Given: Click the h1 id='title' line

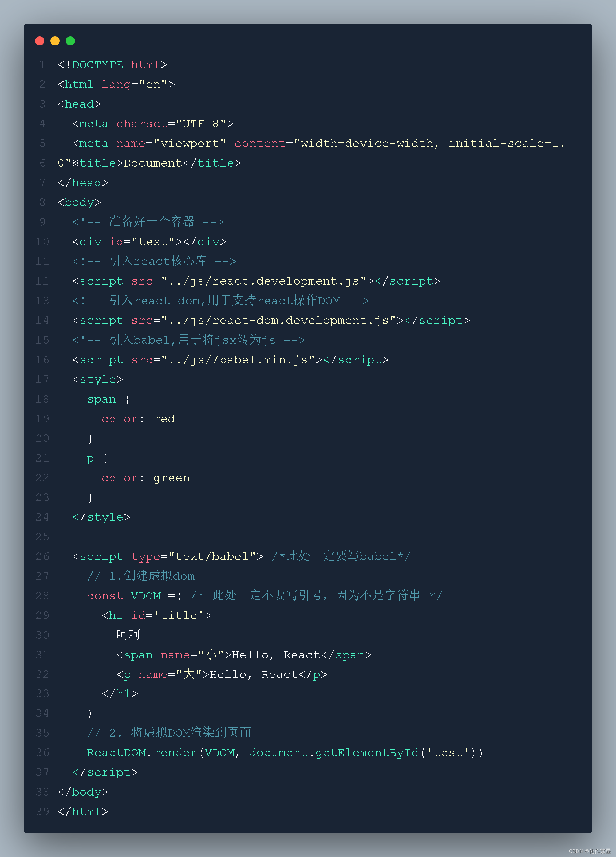Looking at the screenshot, I should 156,615.
